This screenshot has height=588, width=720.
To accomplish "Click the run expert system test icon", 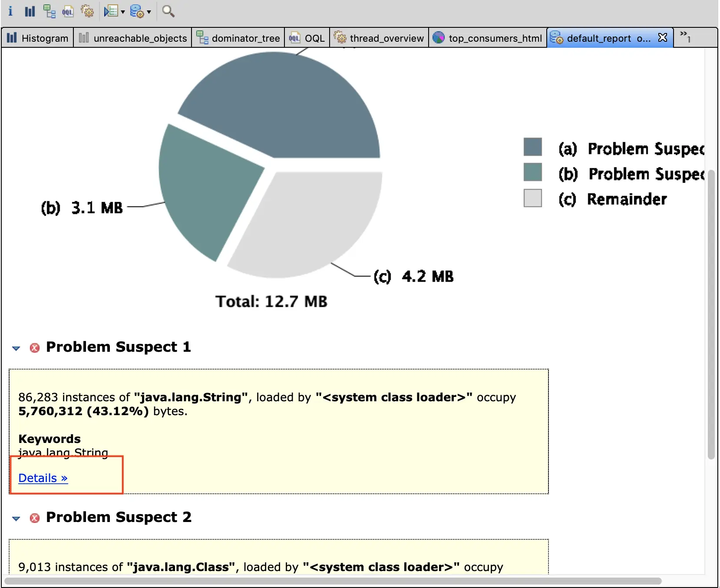I will point(111,11).
